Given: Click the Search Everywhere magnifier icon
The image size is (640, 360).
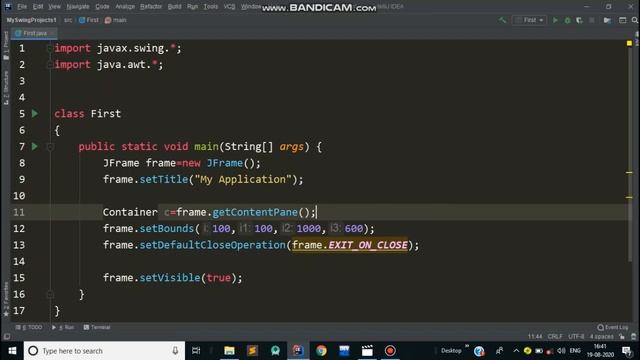Looking at the screenshot, I should pyautogui.click(x=635, y=20).
